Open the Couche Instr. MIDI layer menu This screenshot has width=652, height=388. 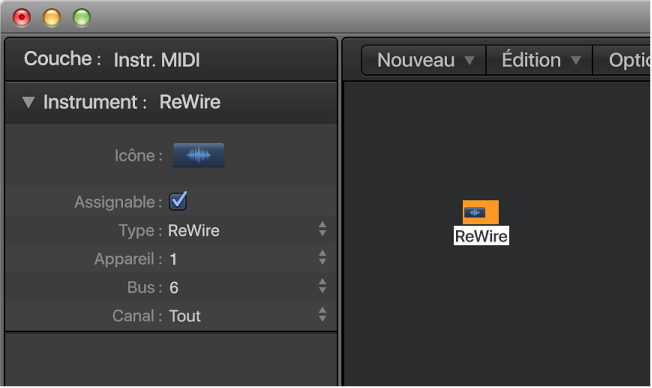click(157, 60)
